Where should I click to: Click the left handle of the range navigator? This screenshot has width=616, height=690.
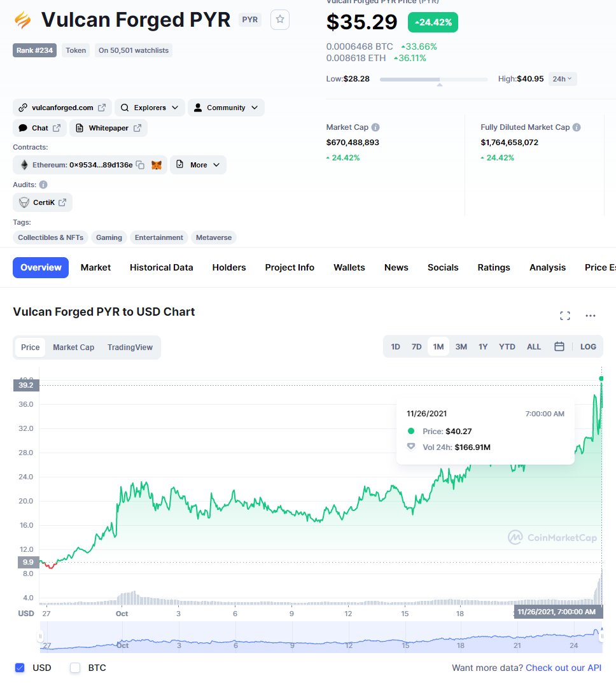(x=41, y=637)
